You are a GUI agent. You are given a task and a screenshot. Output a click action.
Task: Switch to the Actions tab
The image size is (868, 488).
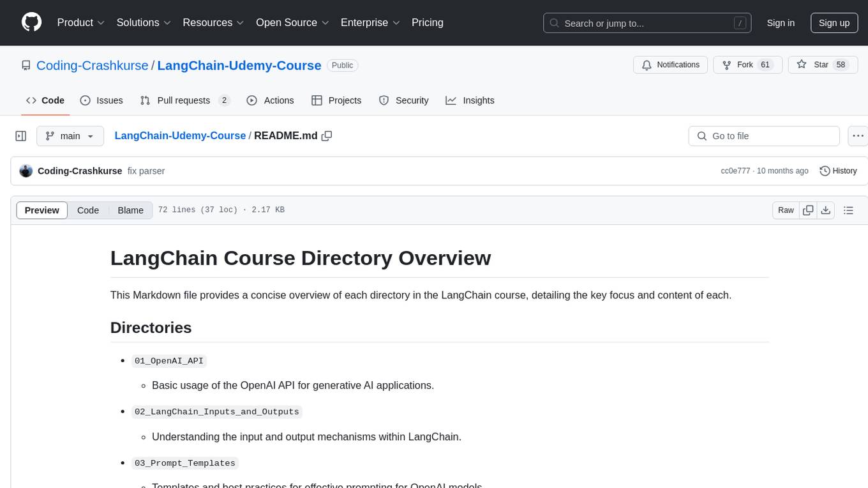270,100
